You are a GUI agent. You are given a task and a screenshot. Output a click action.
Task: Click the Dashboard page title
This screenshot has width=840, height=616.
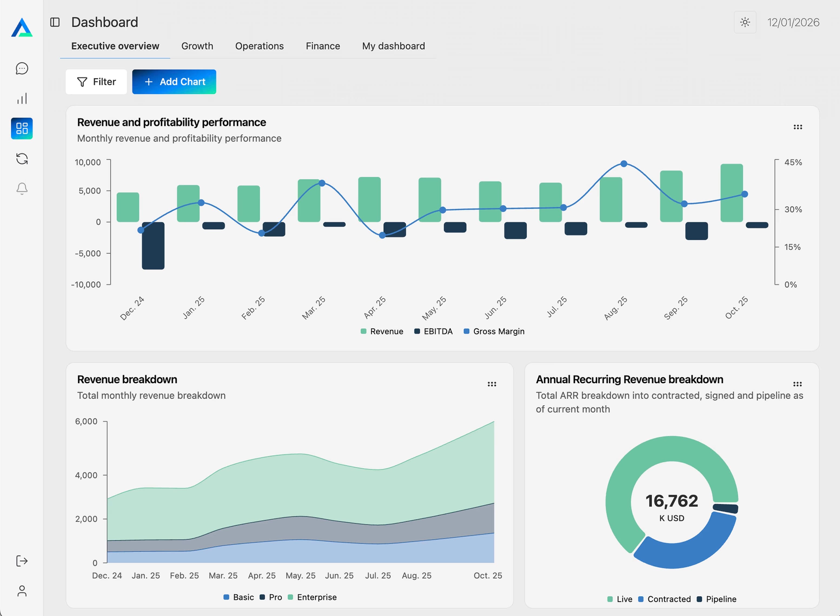click(104, 22)
